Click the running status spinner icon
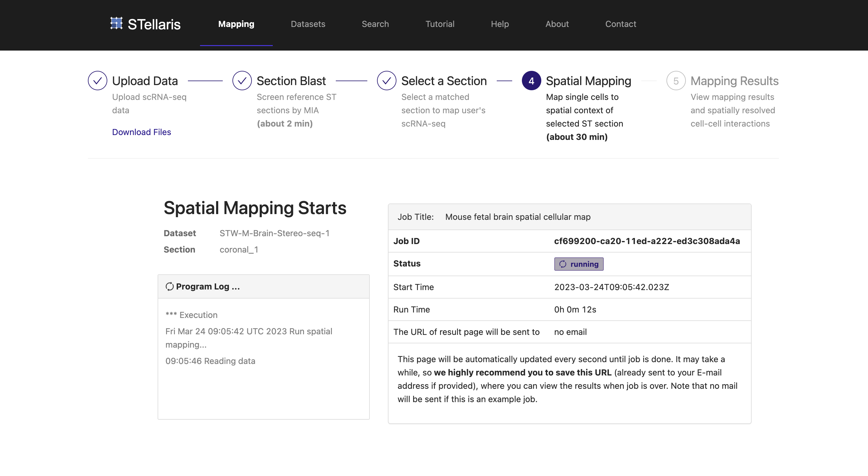This screenshot has width=868, height=476. click(x=563, y=264)
